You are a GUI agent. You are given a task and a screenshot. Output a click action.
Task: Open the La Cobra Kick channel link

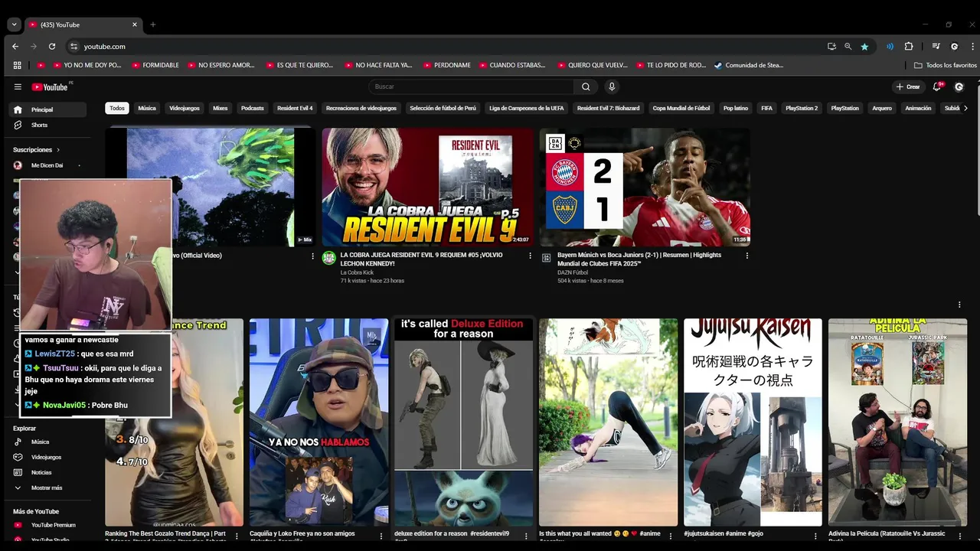[x=357, y=272]
